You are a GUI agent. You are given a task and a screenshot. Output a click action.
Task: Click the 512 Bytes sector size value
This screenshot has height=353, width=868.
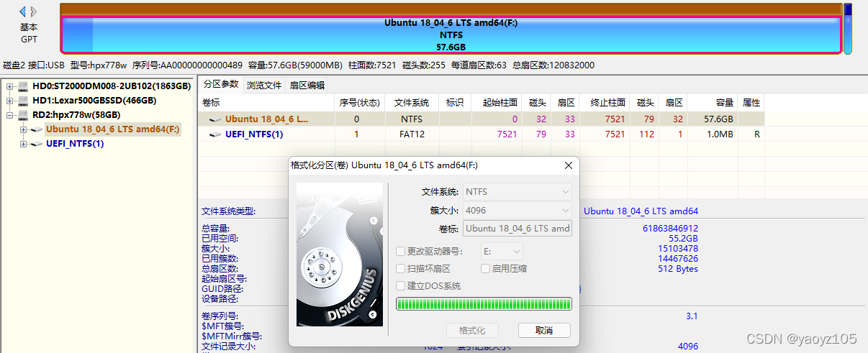tap(678, 269)
